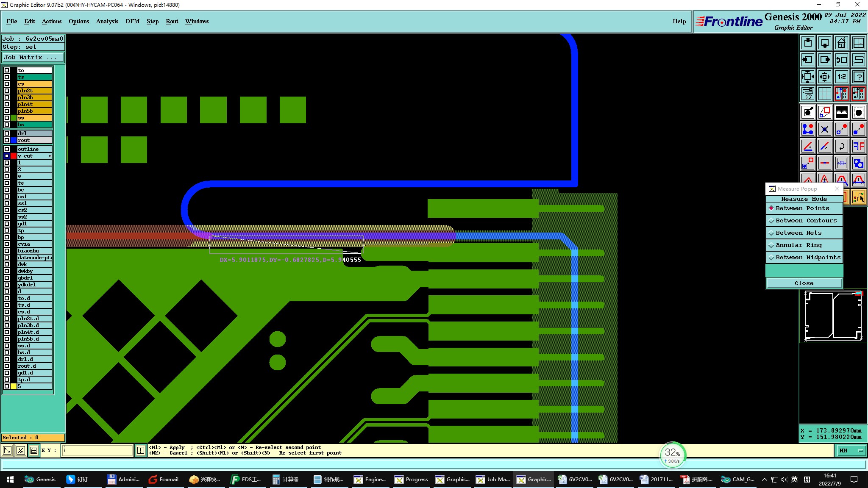Screen dimensions: 868x488
Task: Select the ruler measure tool icon
Action: click(841, 112)
